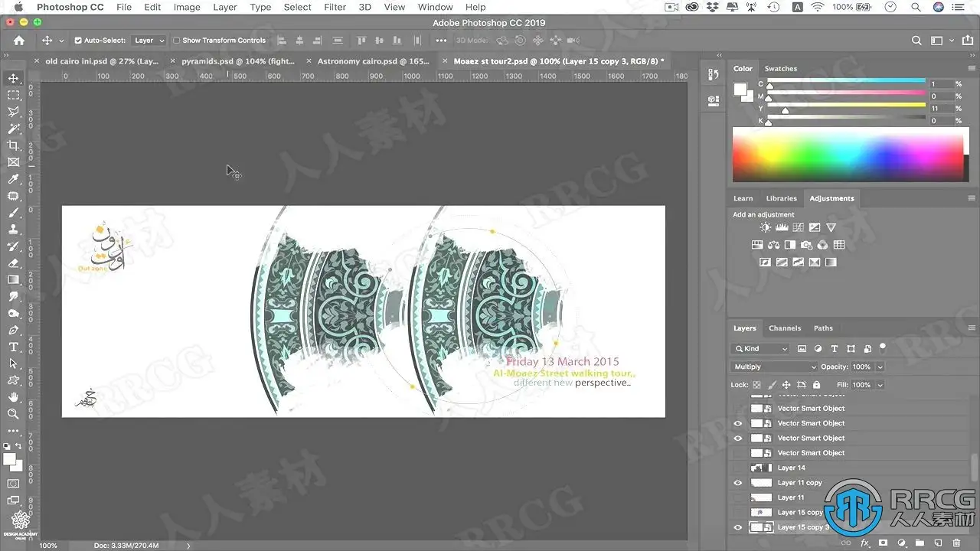The image size is (980, 551).
Task: Add a Color Balance adjustment
Action: click(773, 245)
